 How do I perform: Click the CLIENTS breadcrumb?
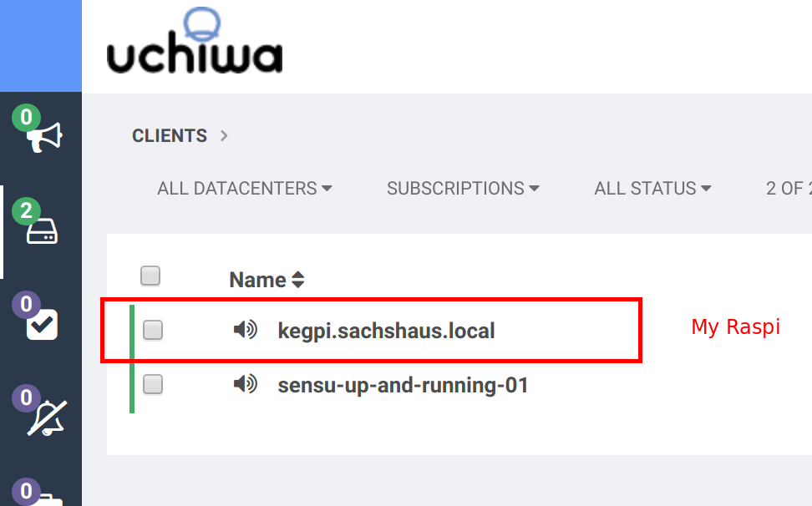coord(170,135)
